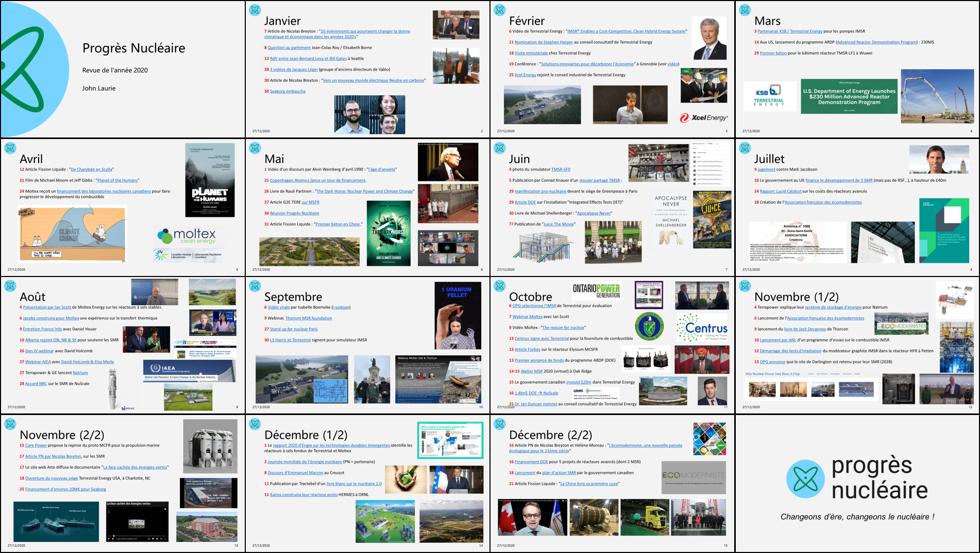The image size is (980, 553).
Task: Click the atom logo on the Janvier slide
Action: click(x=255, y=10)
